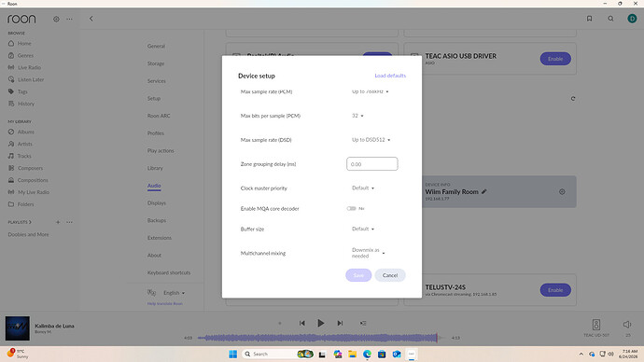
Task: Toggle Enable MQA core decoder switch
Action: [352, 208]
